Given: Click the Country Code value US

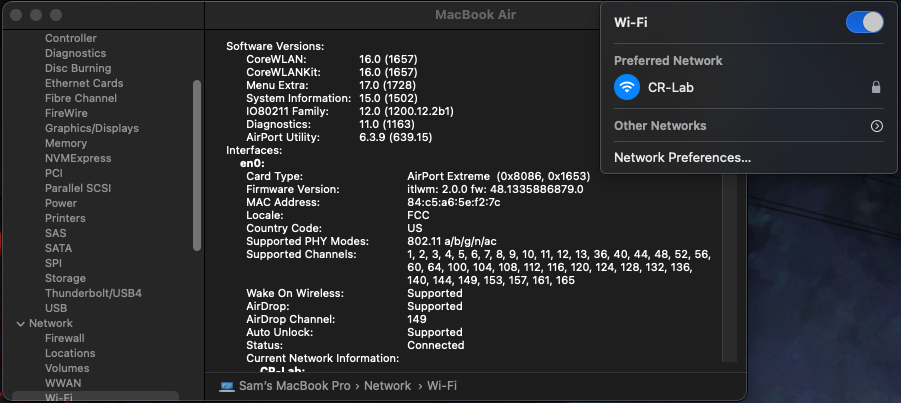Looking at the screenshot, I should (415, 228).
